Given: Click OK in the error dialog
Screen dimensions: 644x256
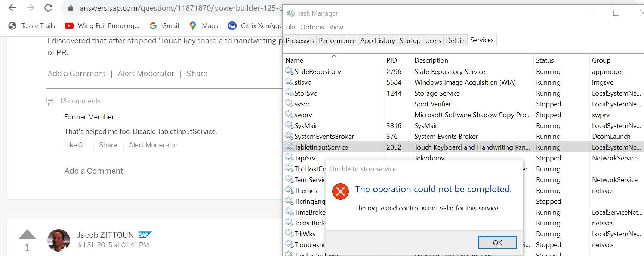Looking at the screenshot, I should coord(497,243).
